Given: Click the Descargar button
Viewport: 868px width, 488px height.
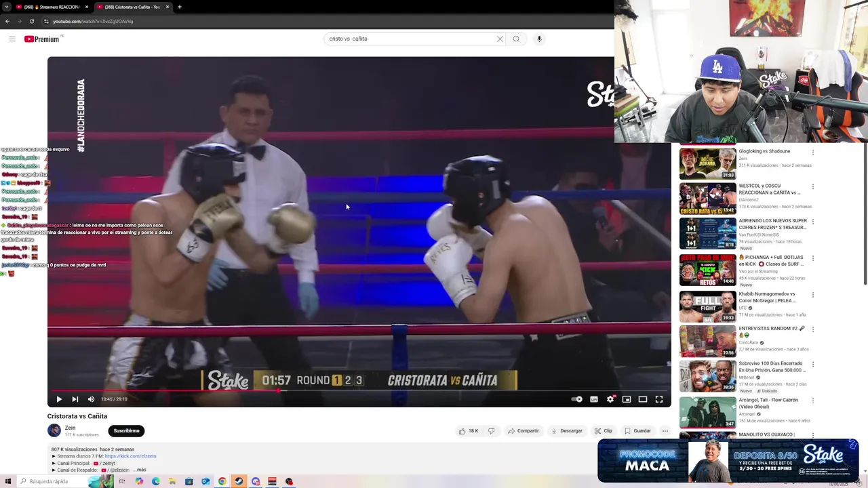Looking at the screenshot, I should 567,431.
